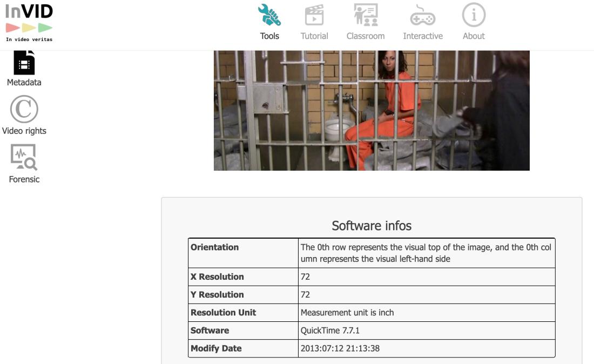Click the Tools menu label
This screenshot has width=594, height=364.
269,36
